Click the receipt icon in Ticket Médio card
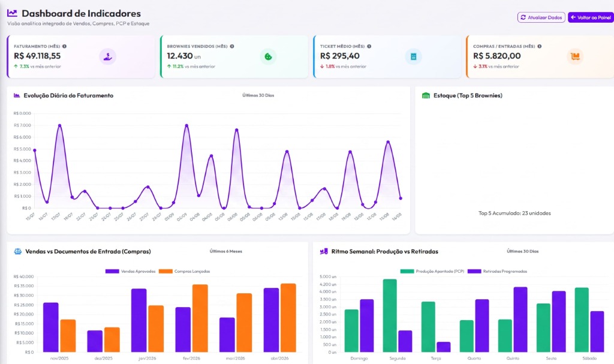The height and width of the screenshot is (364, 614). click(x=414, y=57)
